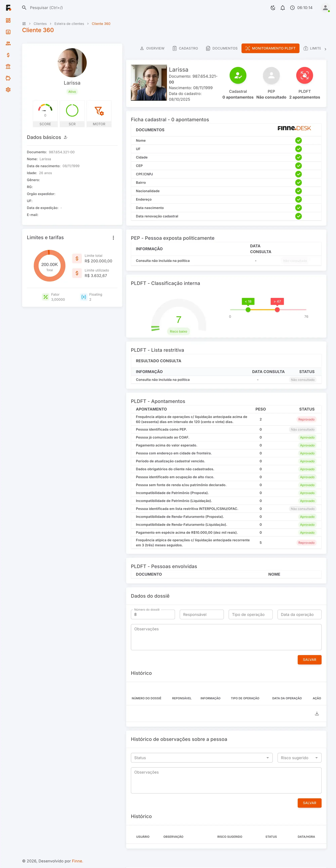Open user profile avatar in top bar

click(x=325, y=8)
